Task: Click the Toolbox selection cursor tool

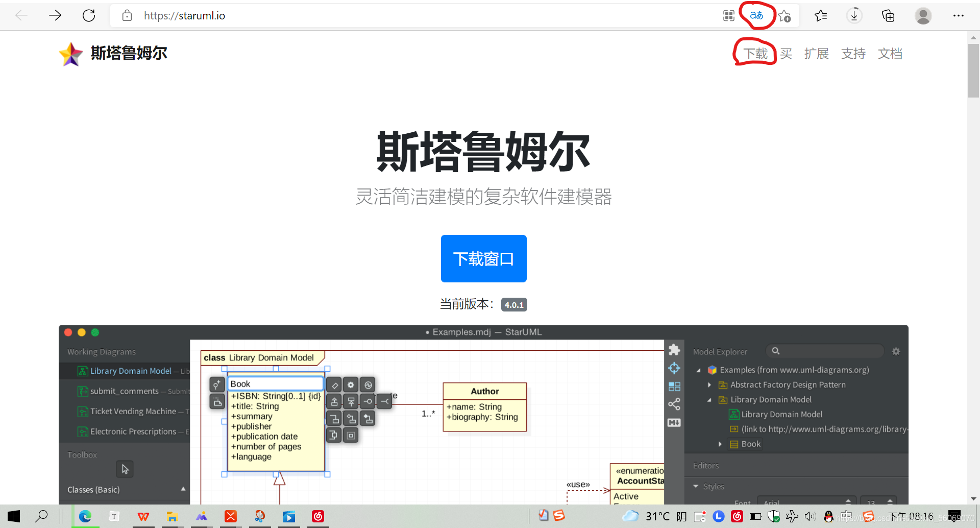Action: [125, 469]
